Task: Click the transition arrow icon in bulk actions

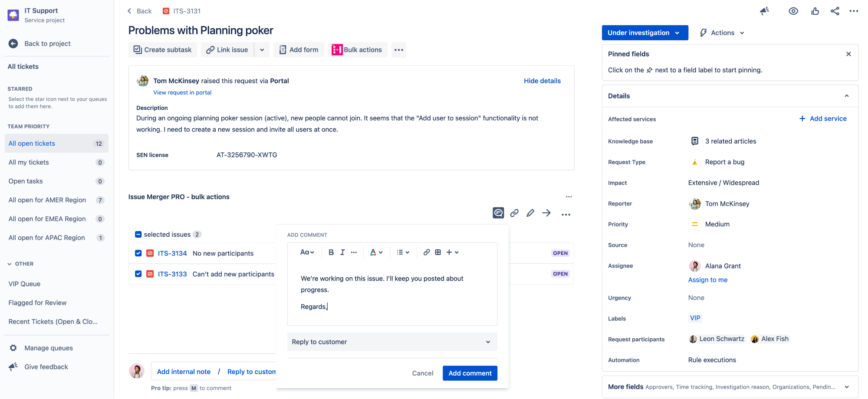Action: point(546,213)
